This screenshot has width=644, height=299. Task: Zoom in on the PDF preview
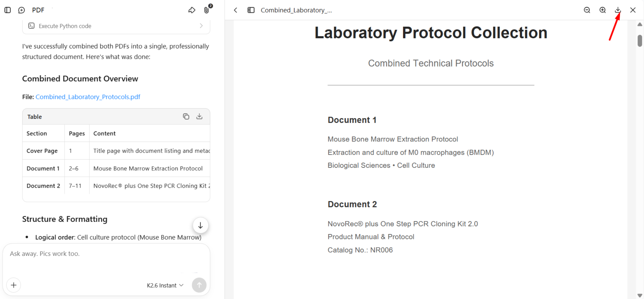tap(602, 10)
